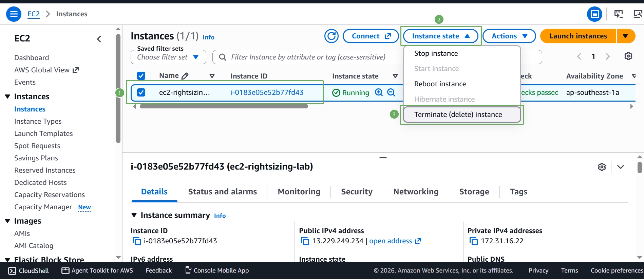
Task: Close the Instance state dropdown
Action: pyautogui.click(x=440, y=36)
